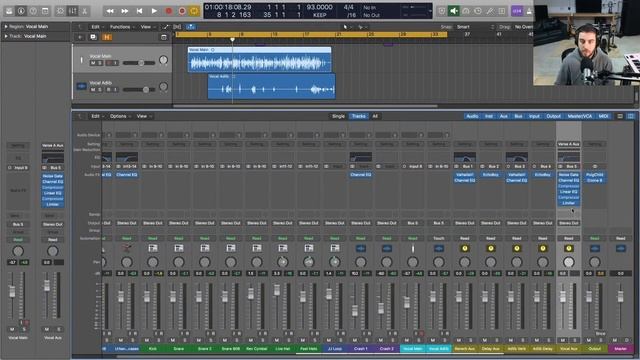640x360 pixels.
Task: Click the red Record button
Action: [169, 11]
